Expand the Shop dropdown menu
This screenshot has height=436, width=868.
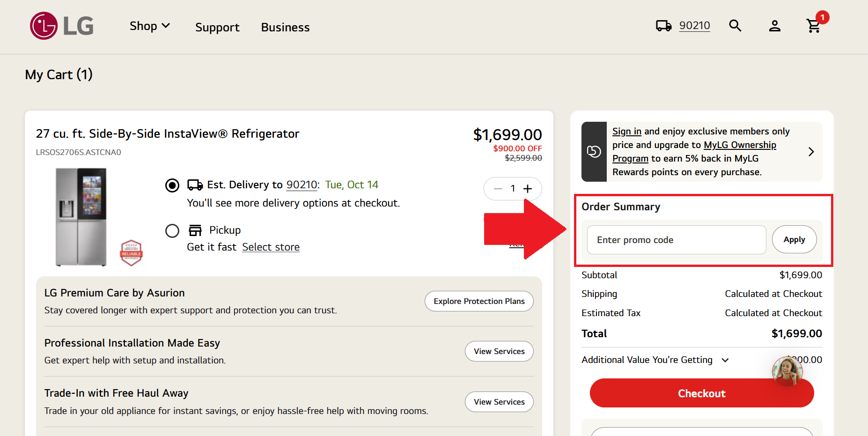pyautogui.click(x=150, y=26)
